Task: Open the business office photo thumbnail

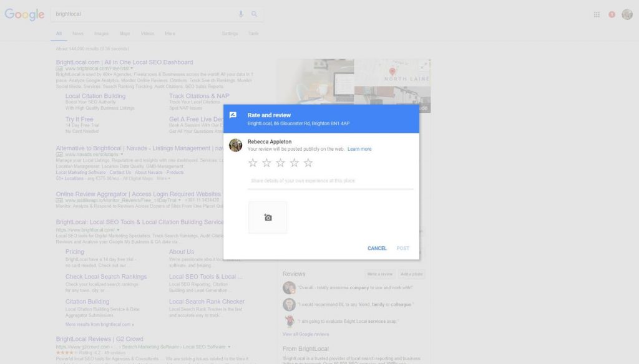Action: (316, 82)
